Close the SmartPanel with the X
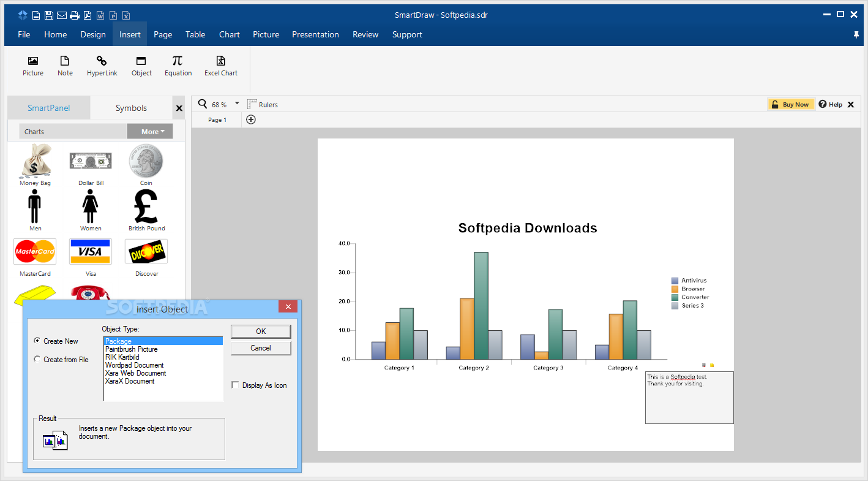868x481 pixels. coord(179,108)
